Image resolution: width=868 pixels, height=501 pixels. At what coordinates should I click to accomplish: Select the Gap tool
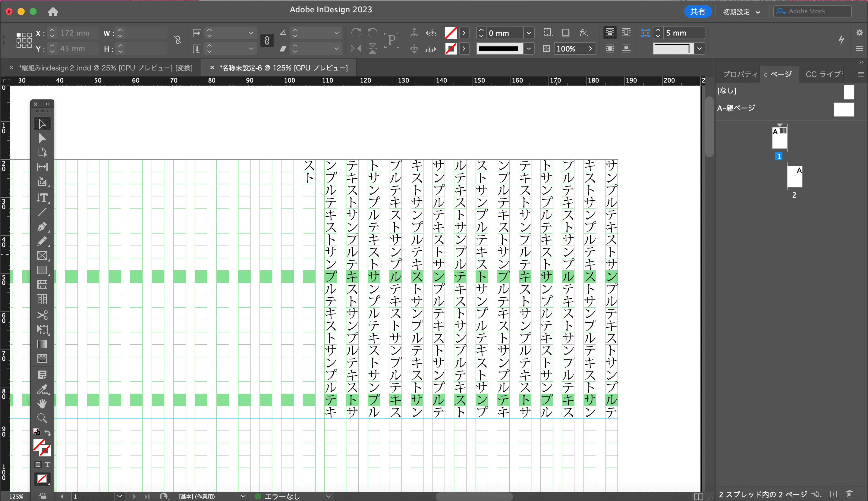42,167
